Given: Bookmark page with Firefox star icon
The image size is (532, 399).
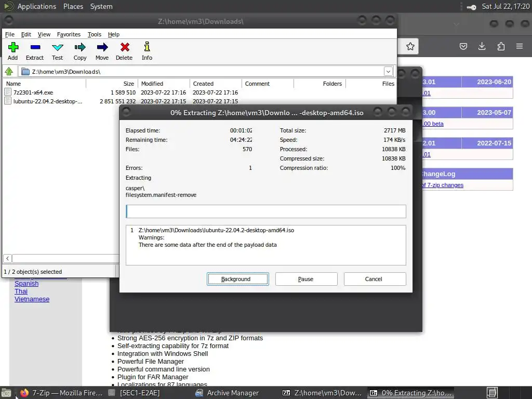Looking at the screenshot, I should point(410,46).
